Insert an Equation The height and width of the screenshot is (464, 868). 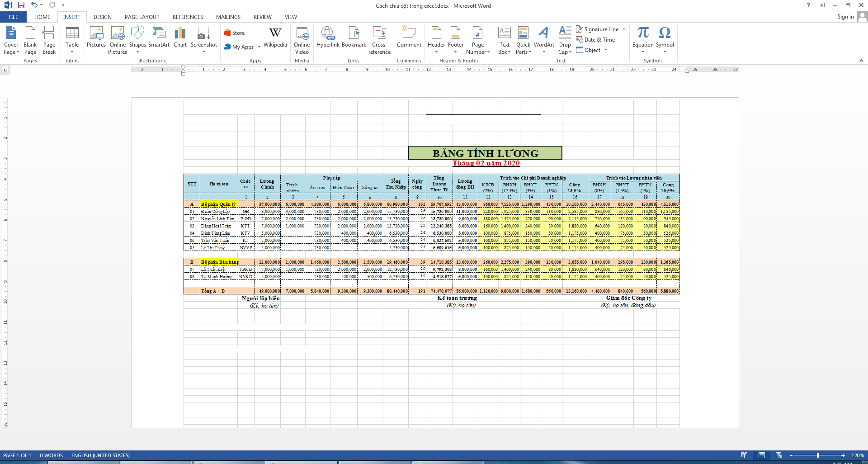[x=643, y=40]
